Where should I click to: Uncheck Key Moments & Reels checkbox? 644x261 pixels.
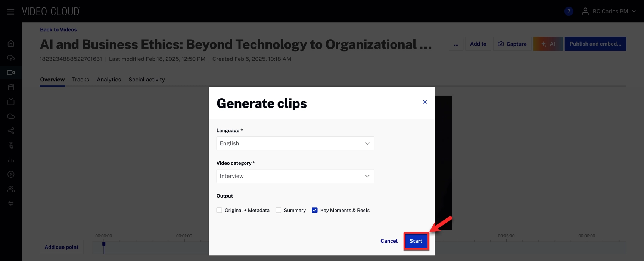(315, 210)
